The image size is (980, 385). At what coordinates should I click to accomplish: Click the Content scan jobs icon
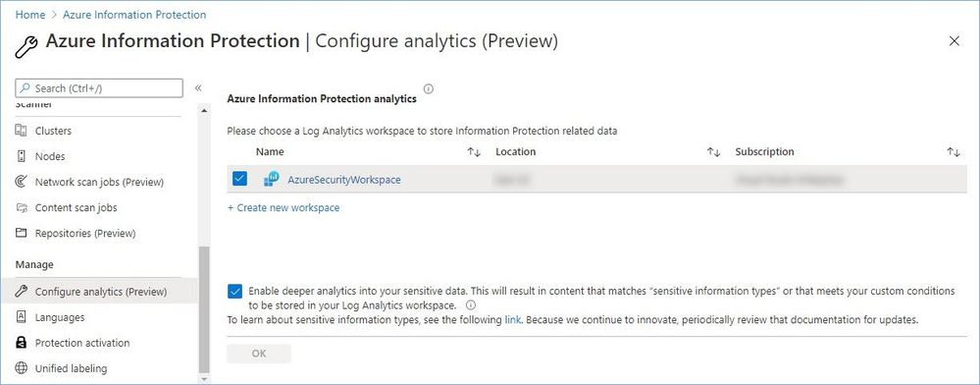pyautogui.click(x=22, y=207)
